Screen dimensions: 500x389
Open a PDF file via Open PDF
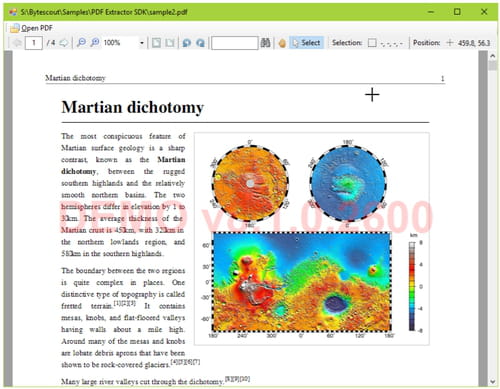click(x=31, y=28)
